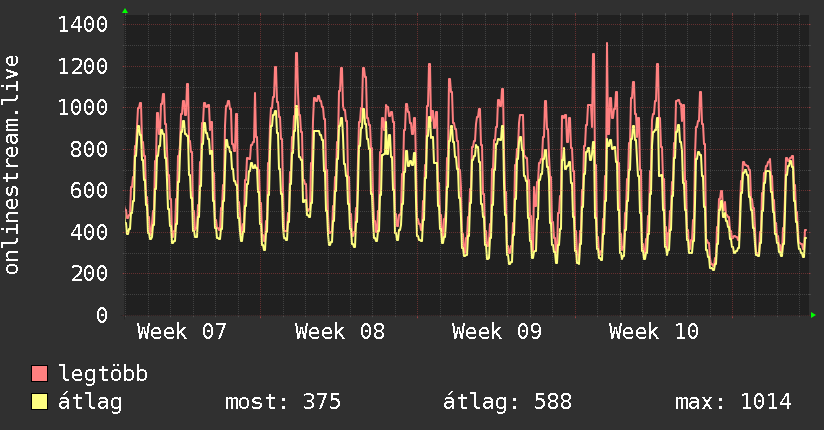Screen dimensions: 824x430
Task: Click the 'most: 375' statistic
Action: (284, 402)
